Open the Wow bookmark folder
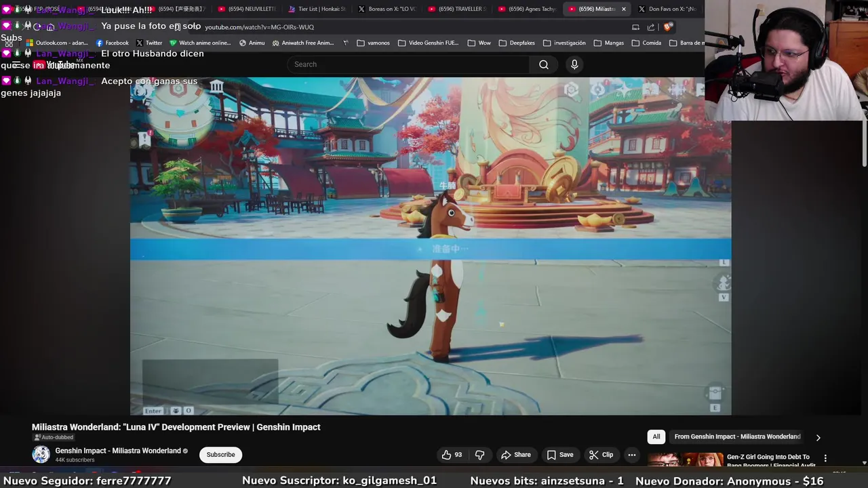This screenshot has height=488, width=868. point(479,43)
